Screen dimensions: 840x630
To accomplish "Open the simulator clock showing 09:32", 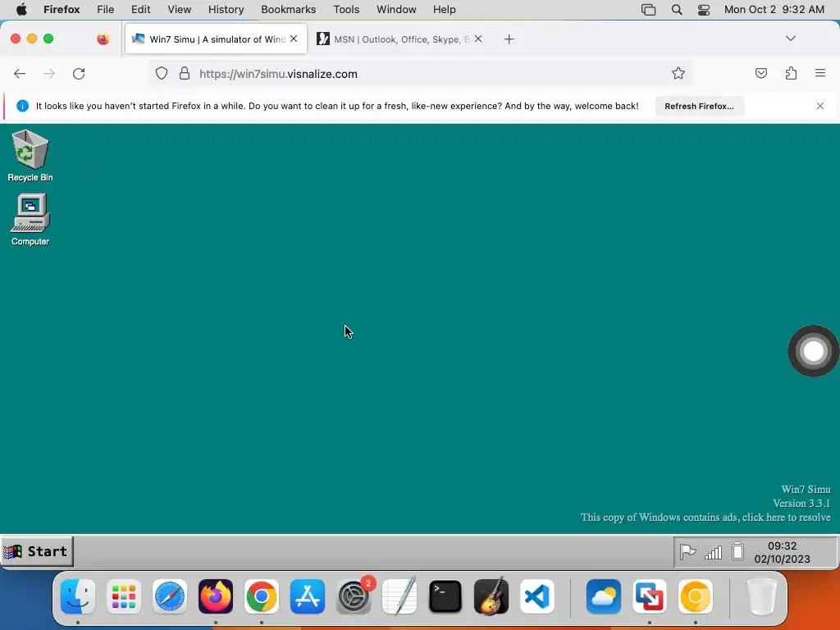I will [782, 552].
